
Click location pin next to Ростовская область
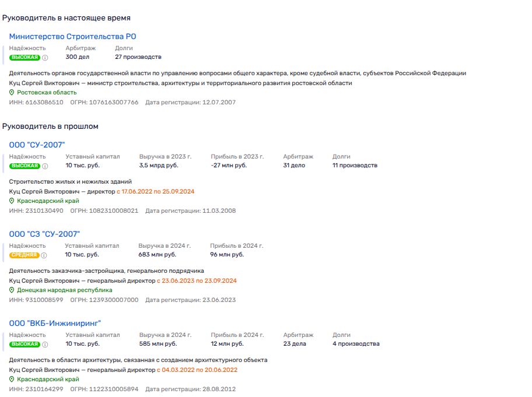[12, 93]
